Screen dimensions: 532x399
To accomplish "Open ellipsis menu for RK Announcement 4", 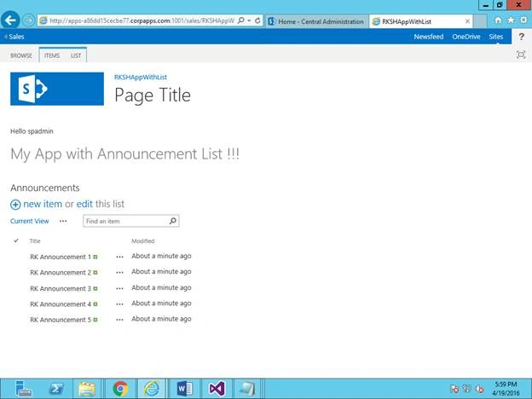I will [x=119, y=304].
